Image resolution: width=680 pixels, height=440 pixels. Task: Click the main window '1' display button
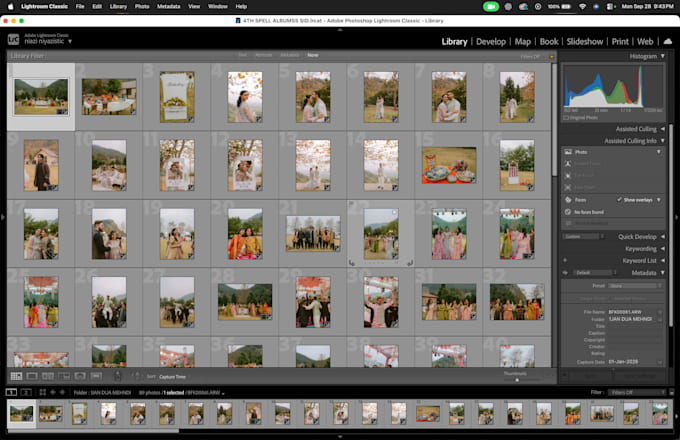(x=11, y=392)
